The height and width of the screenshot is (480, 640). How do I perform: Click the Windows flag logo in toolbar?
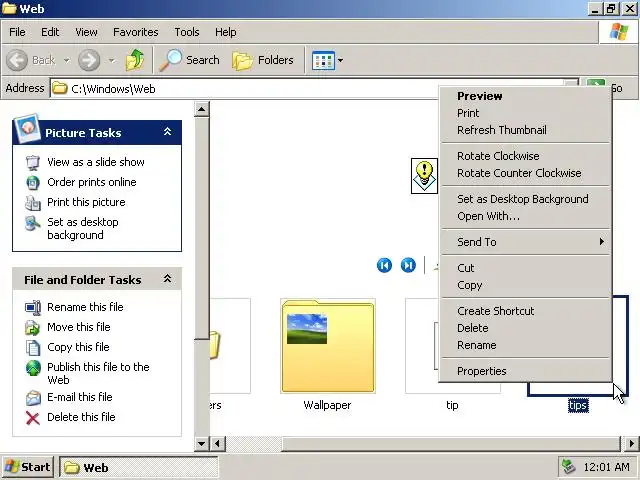619,32
